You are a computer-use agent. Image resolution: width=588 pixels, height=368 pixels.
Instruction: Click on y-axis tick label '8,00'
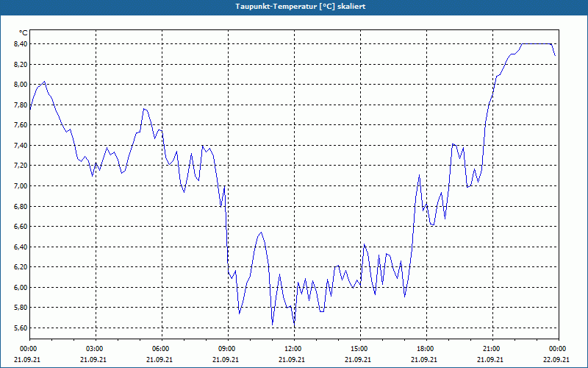pos(21,85)
